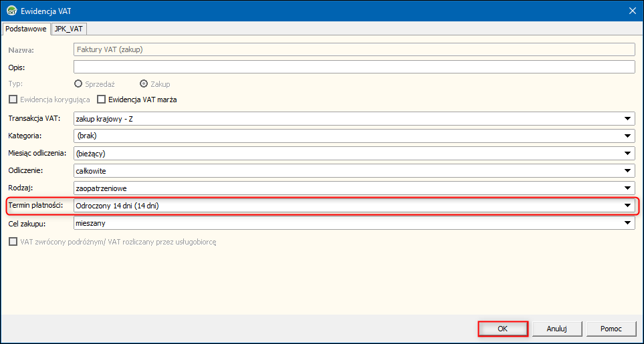Switch to the Podstawowe tab

[26, 29]
